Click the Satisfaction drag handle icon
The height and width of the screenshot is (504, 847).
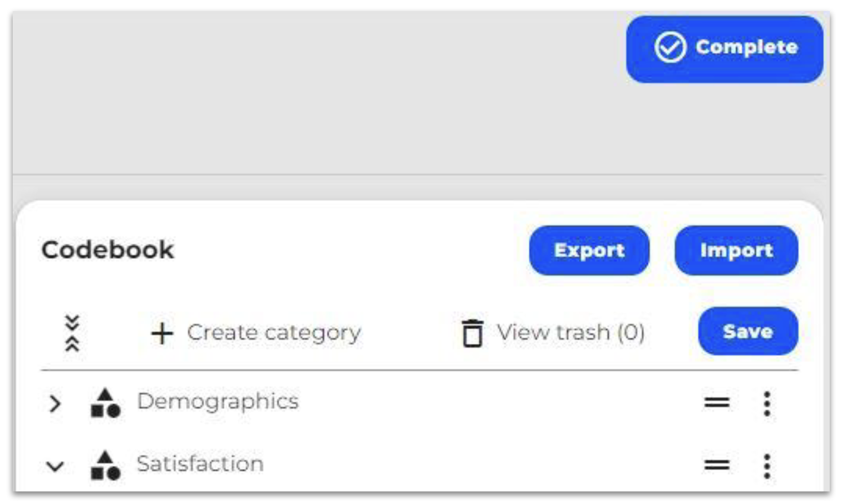[717, 465]
